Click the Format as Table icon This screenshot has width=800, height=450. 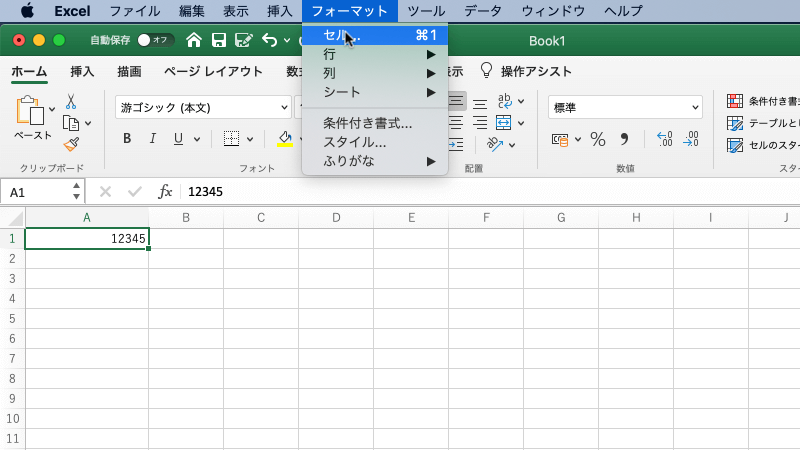click(735, 123)
